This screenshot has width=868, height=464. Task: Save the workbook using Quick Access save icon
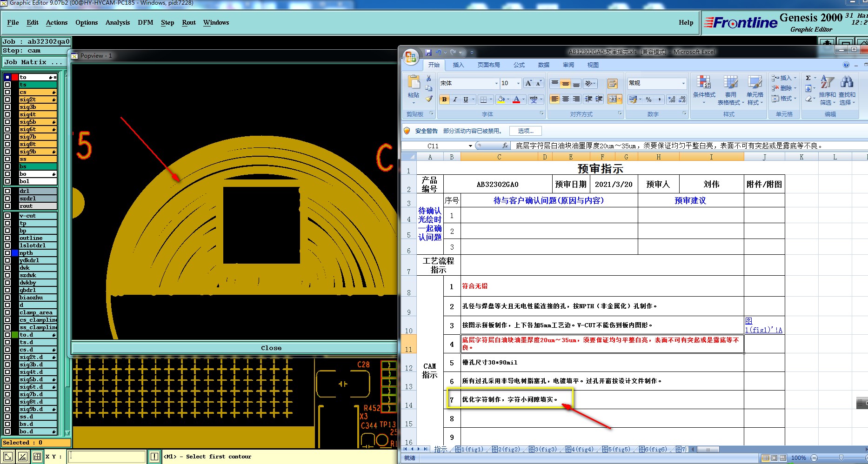[428, 52]
